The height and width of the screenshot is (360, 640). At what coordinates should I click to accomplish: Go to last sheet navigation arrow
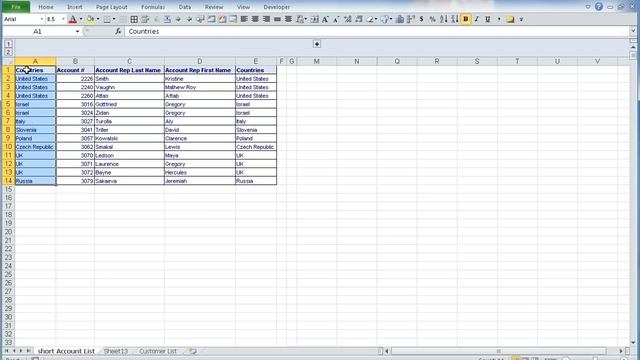(28, 351)
